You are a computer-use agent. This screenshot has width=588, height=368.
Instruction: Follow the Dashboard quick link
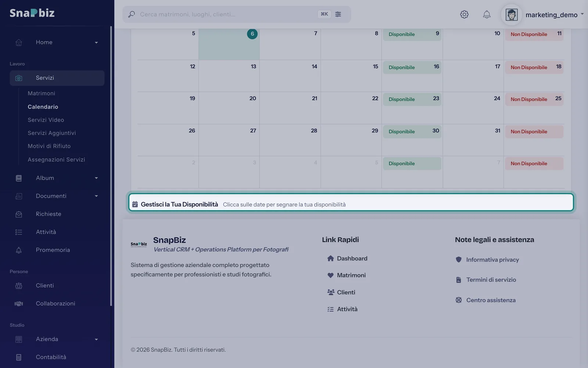pos(347,258)
